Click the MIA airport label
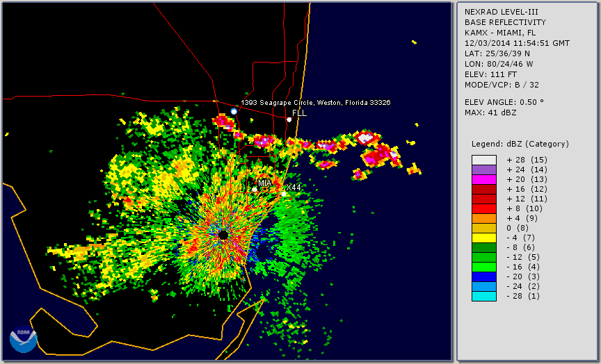 (265, 183)
